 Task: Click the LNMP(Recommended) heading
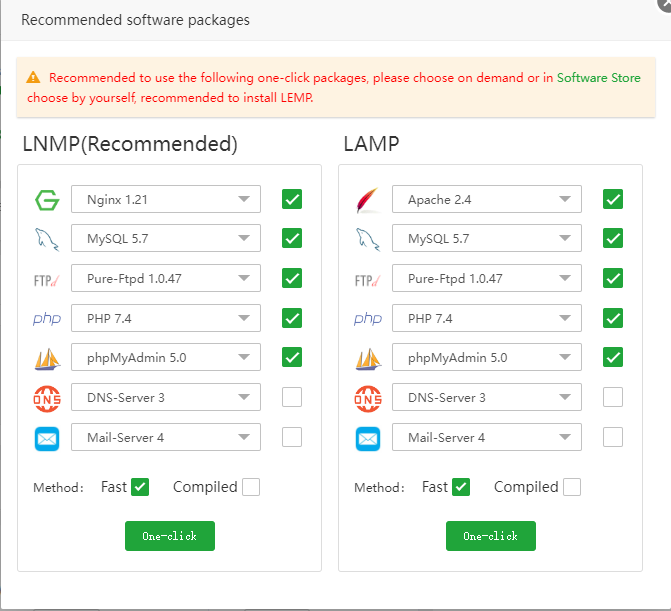(x=130, y=144)
